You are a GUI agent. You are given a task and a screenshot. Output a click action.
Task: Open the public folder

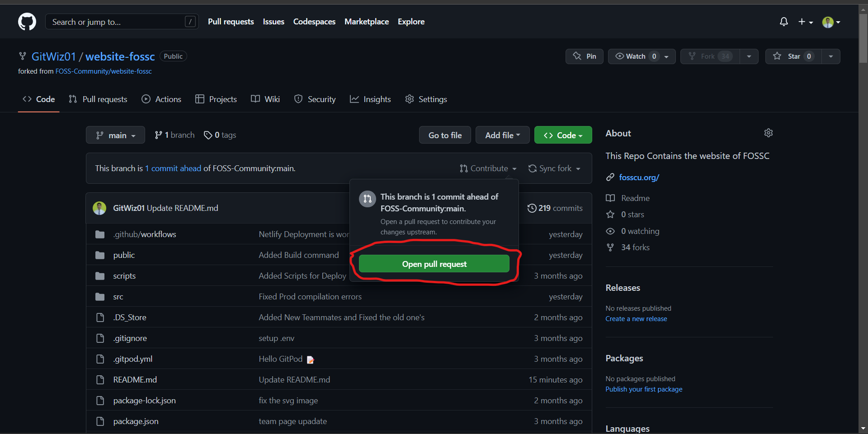(x=124, y=255)
